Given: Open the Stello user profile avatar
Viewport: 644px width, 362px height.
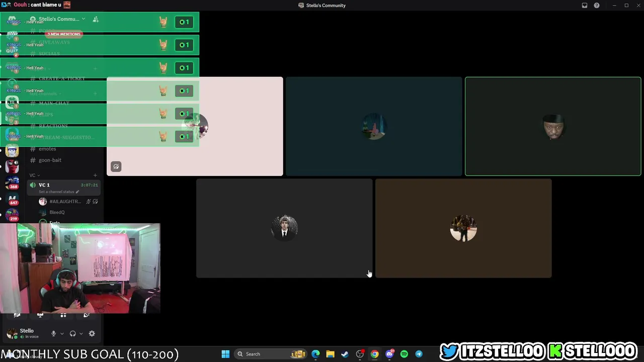Looking at the screenshot, I should click(12, 333).
